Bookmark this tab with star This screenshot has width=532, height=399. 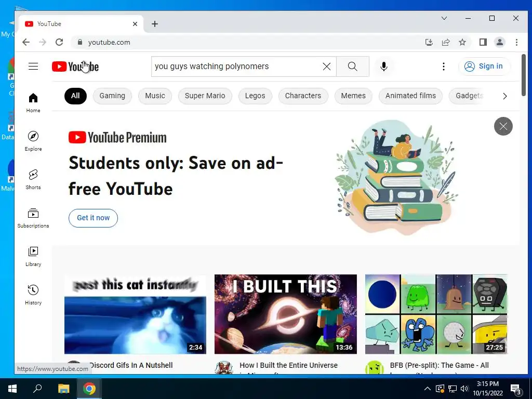[x=462, y=42]
